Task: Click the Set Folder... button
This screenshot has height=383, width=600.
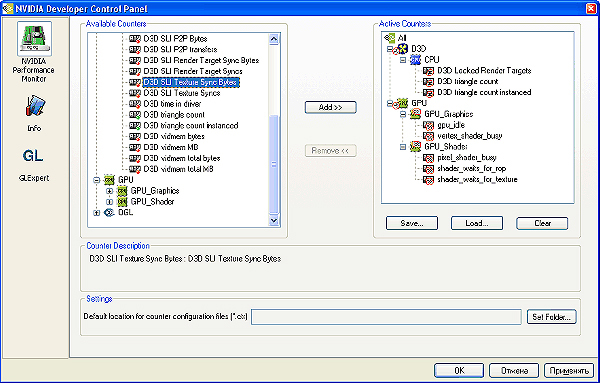Action: click(x=551, y=317)
